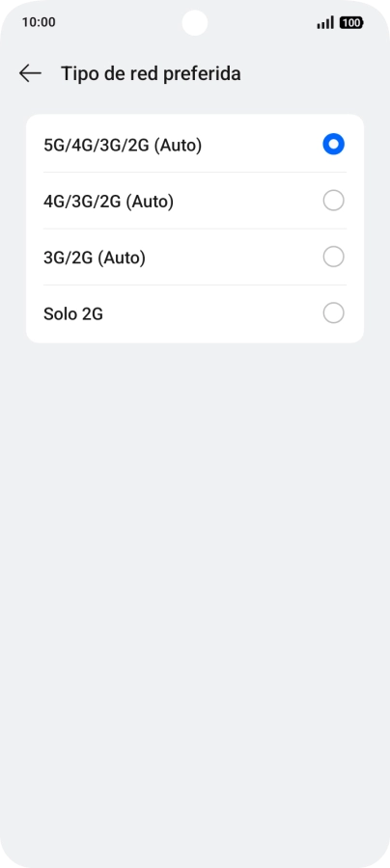The height and width of the screenshot is (868, 390).
Task: Tap the Tipo de red preferida title
Action: pos(151,73)
